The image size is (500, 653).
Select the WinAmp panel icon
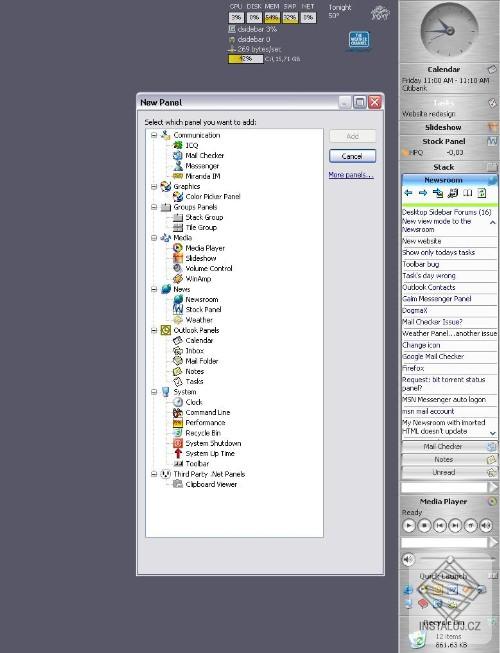coord(178,279)
